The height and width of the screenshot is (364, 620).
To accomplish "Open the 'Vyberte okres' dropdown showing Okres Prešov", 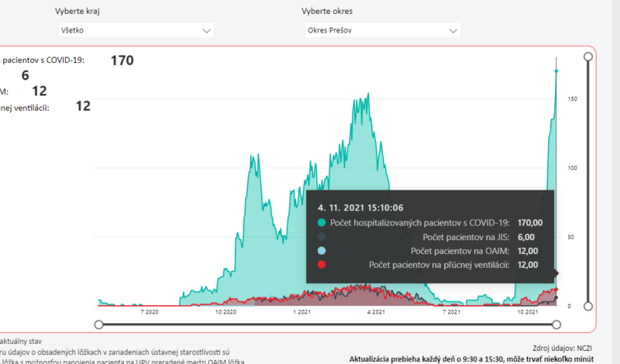I will [x=382, y=30].
